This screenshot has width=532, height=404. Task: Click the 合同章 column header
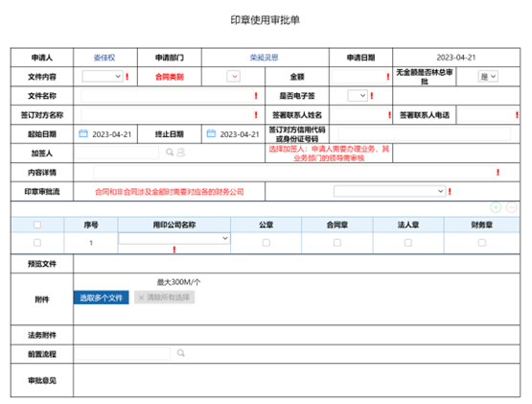(337, 225)
